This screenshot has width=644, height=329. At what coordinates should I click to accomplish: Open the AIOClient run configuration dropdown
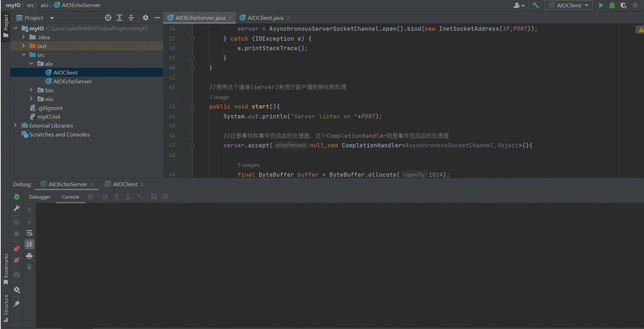568,5
